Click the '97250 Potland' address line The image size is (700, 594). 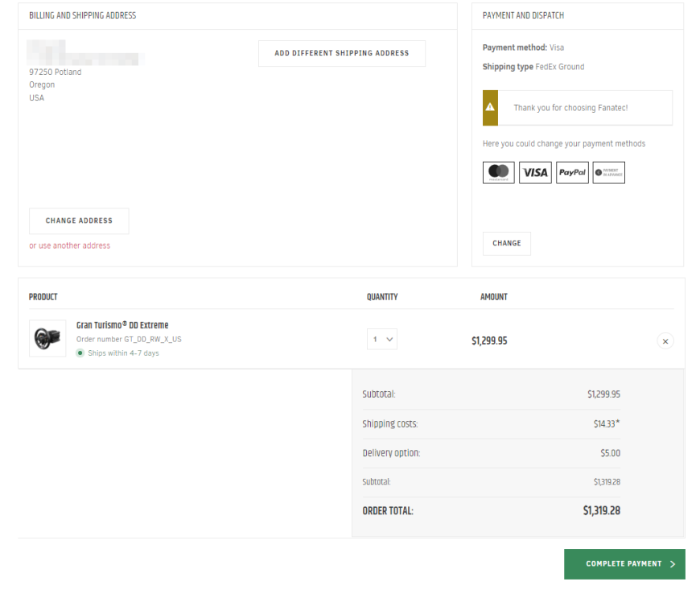(x=56, y=72)
